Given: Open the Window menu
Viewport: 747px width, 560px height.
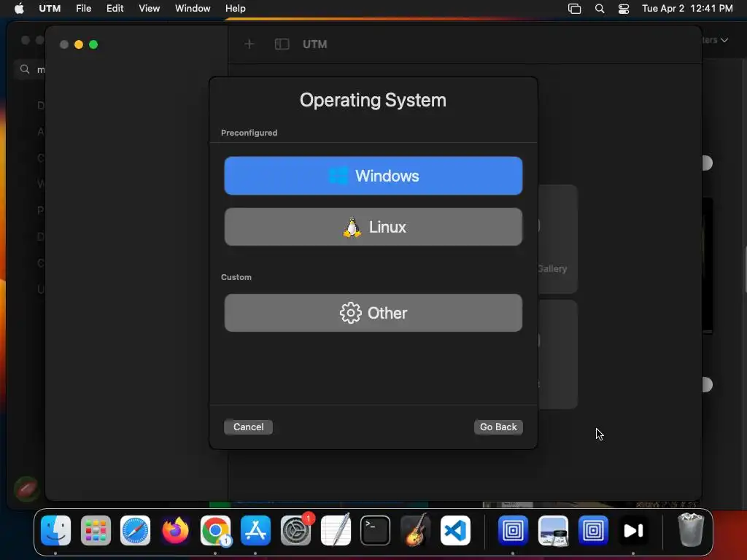Looking at the screenshot, I should tap(193, 8).
